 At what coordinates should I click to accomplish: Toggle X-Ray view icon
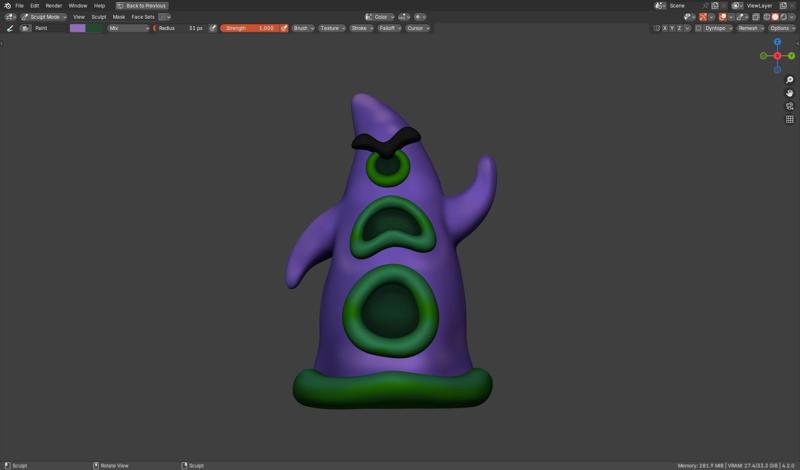click(x=756, y=17)
